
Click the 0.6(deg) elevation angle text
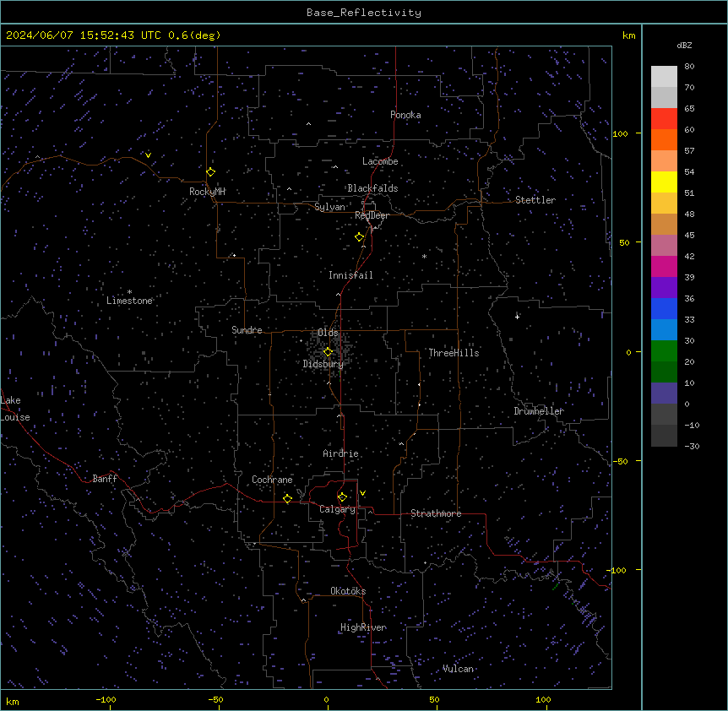194,35
